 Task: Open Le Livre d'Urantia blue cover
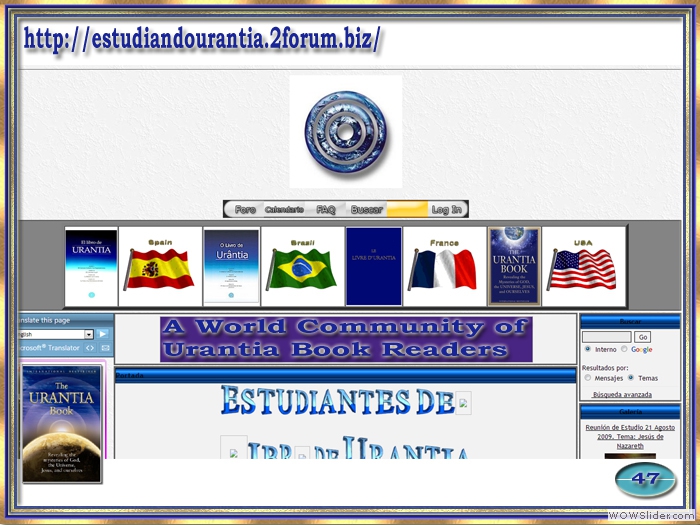coord(374,267)
